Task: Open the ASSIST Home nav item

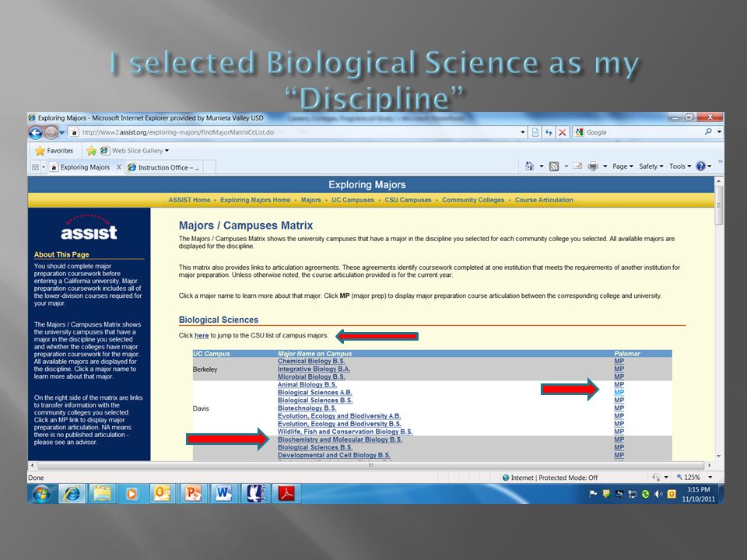Action: pyautogui.click(x=189, y=200)
